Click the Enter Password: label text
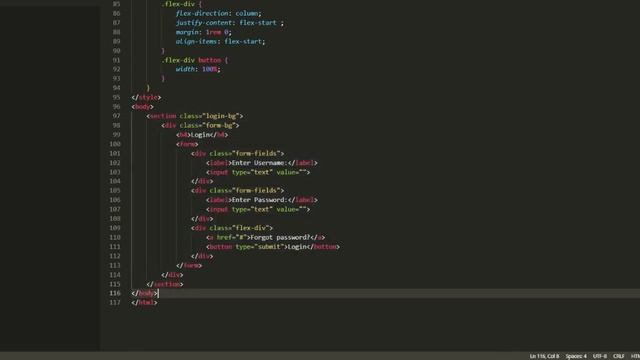Image resolution: width=640 pixels, height=360 pixels. 260,200
